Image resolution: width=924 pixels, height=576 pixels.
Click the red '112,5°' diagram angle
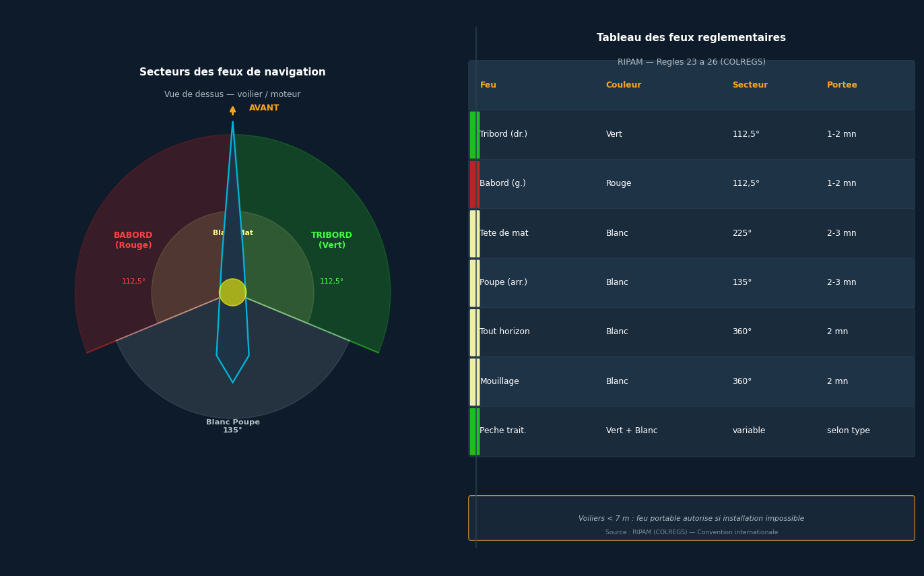[x=133, y=282]
